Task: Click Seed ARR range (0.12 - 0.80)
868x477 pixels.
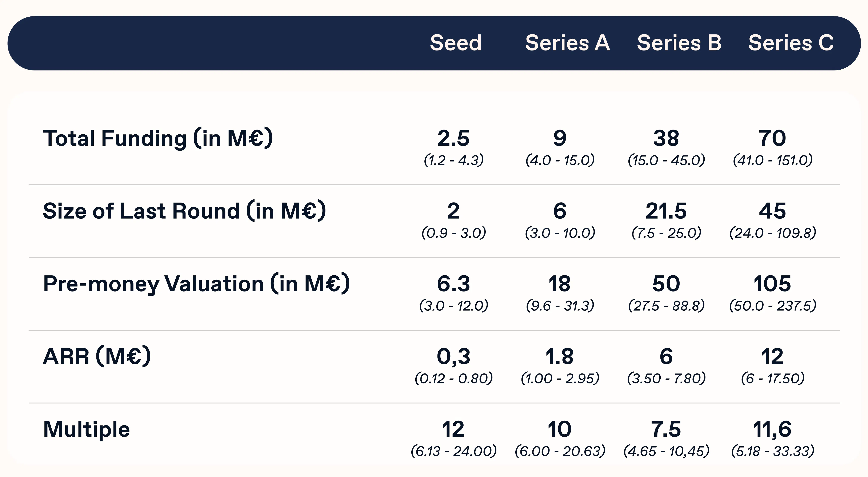Action: tap(453, 379)
